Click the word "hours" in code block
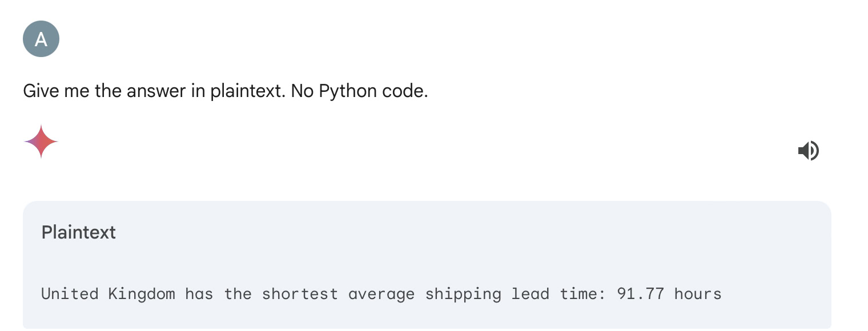The width and height of the screenshot is (868, 331). pyautogui.click(x=698, y=294)
